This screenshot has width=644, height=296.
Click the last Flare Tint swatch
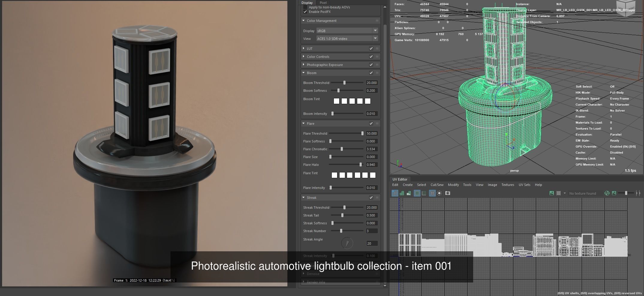(x=373, y=175)
